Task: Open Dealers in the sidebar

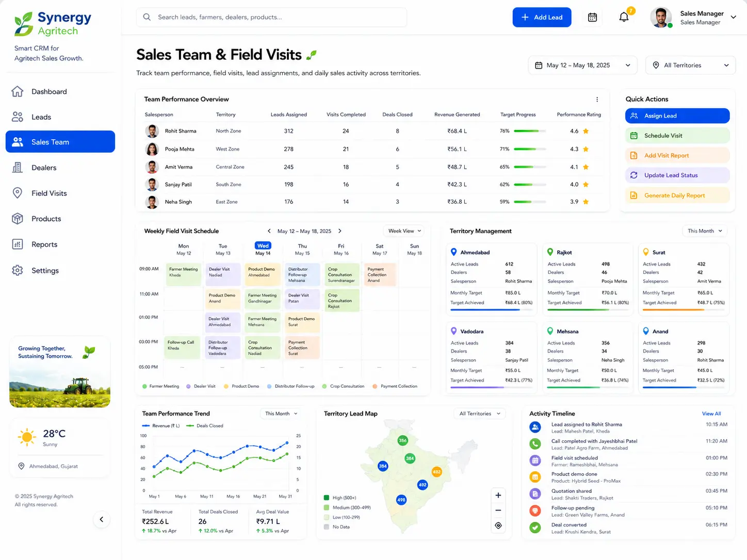Action: [60, 168]
